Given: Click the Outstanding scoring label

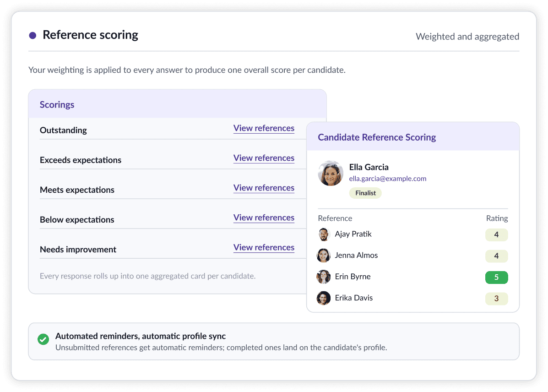Looking at the screenshot, I should click(63, 131).
